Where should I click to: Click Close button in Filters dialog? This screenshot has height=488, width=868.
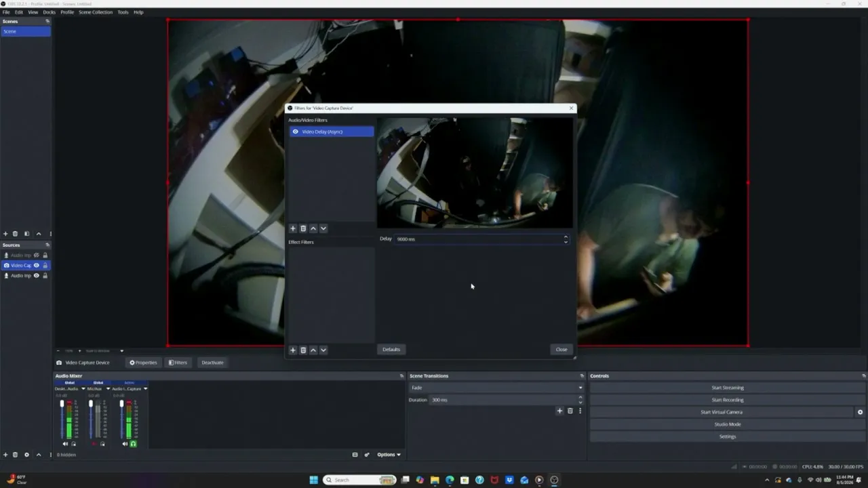[561, 350]
